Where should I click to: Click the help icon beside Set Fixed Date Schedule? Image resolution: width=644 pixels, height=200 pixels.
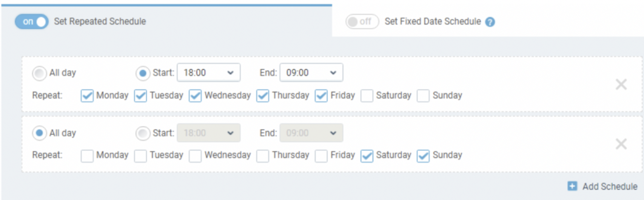[x=490, y=22]
